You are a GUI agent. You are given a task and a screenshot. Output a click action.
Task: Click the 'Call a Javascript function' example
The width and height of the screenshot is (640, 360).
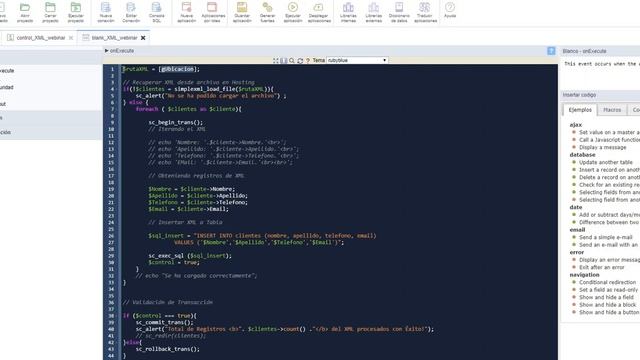609,140
